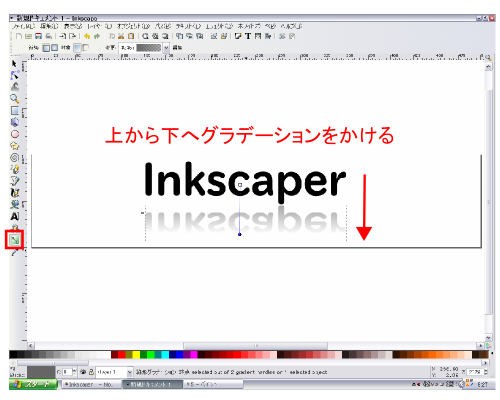Screen dimensions: 500x400
Task: Zoom to fit selection toolbar icon
Action: click(x=145, y=36)
